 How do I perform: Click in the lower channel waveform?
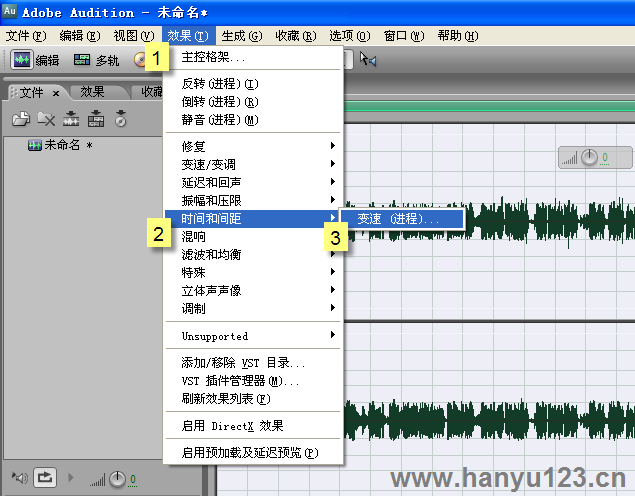pyautogui.click(x=489, y=419)
